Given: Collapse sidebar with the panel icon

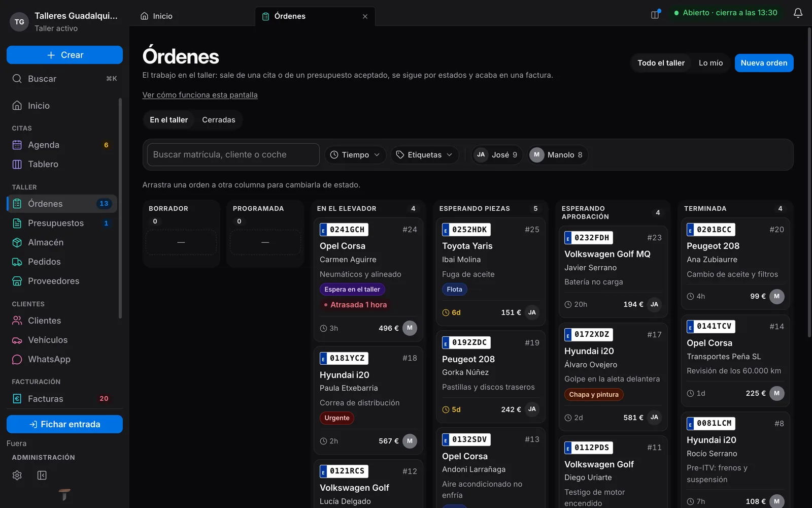Looking at the screenshot, I should click(x=42, y=475).
